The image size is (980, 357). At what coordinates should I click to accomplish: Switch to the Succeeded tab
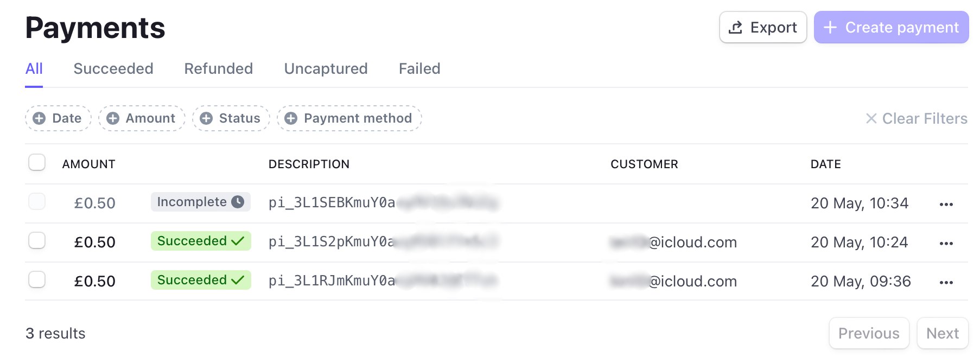(x=113, y=68)
